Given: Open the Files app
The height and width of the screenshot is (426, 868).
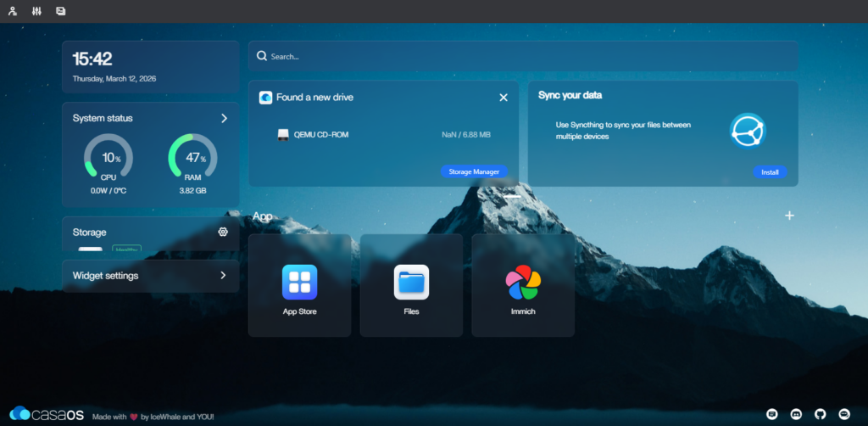Looking at the screenshot, I should (411, 285).
